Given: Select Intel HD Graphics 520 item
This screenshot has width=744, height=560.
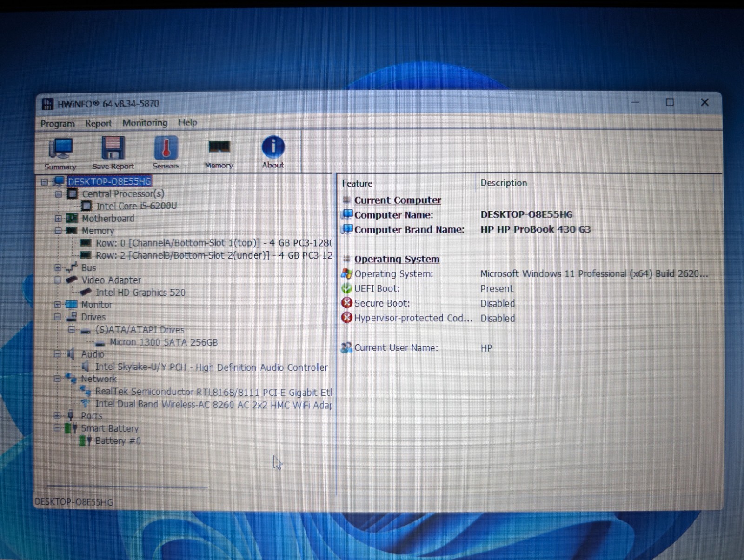Looking at the screenshot, I should (140, 292).
